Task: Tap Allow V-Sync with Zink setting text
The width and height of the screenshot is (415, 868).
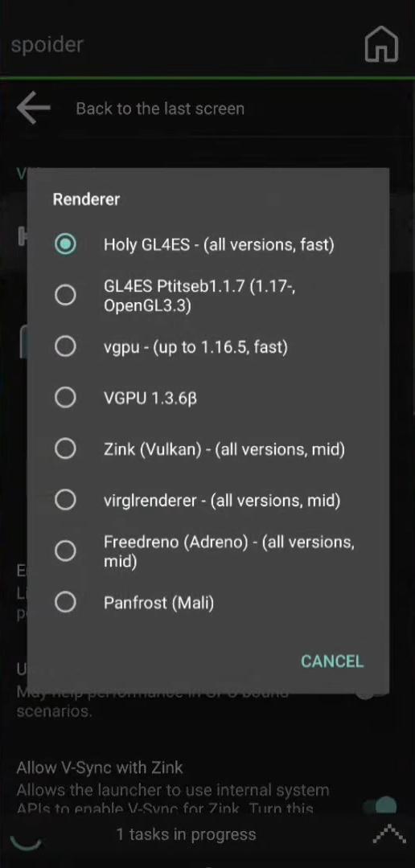Action: pos(100,768)
